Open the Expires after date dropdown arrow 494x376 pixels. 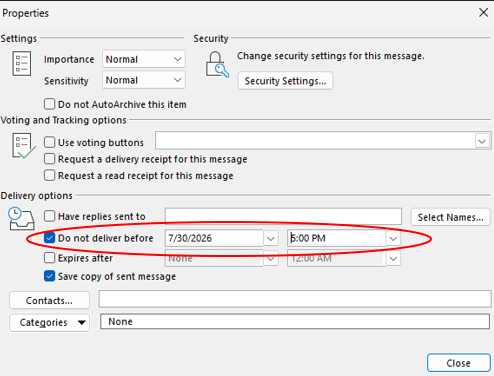point(271,259)
